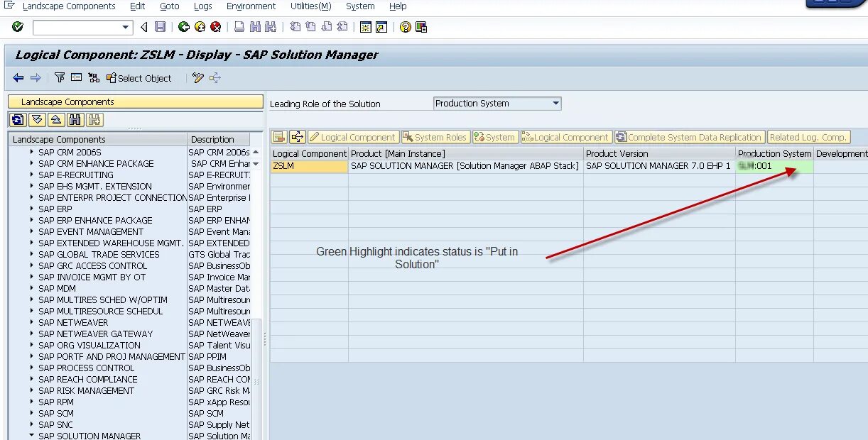The width and height of the screenshot is (868, 440).
Task: Open the Help menu
Action: coord(398,6)
